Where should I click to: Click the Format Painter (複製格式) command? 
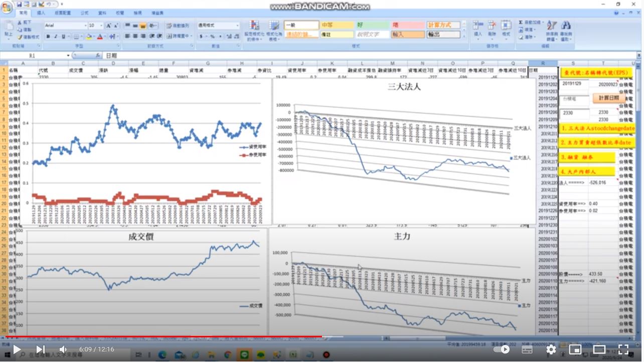click(x=28, y=37)
